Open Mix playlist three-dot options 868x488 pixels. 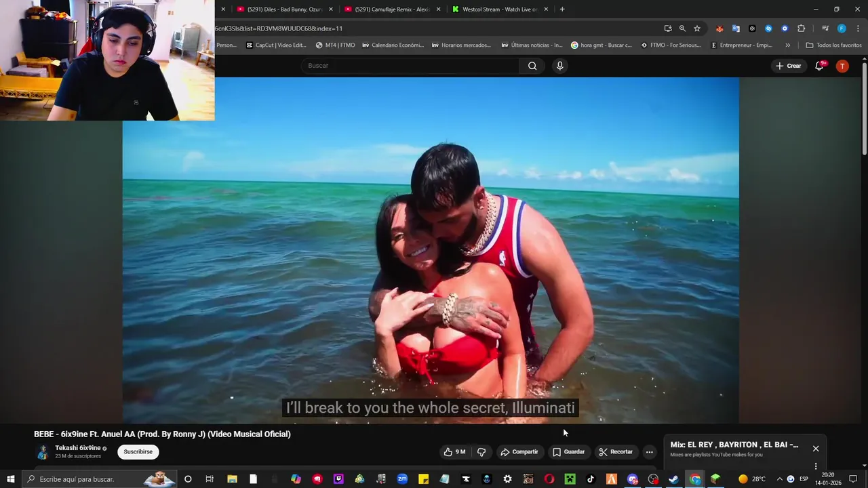click(816, 466)
